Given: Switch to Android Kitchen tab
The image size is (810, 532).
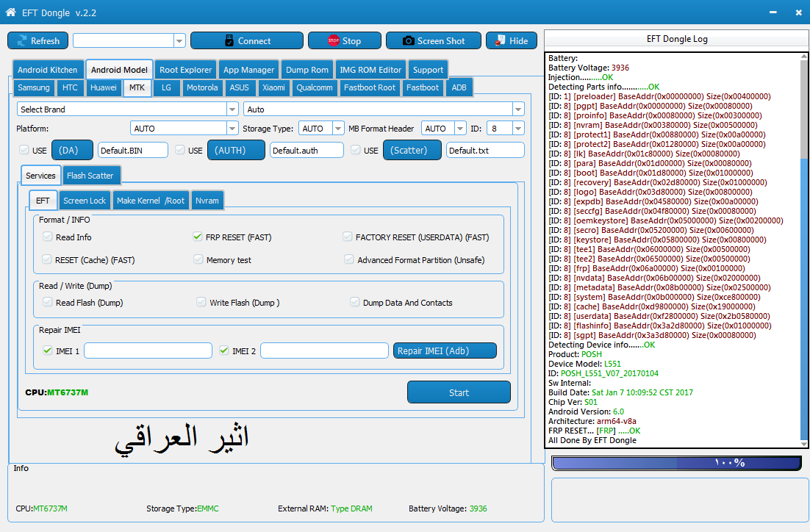Looking at the screenshot, I should 48,70.
